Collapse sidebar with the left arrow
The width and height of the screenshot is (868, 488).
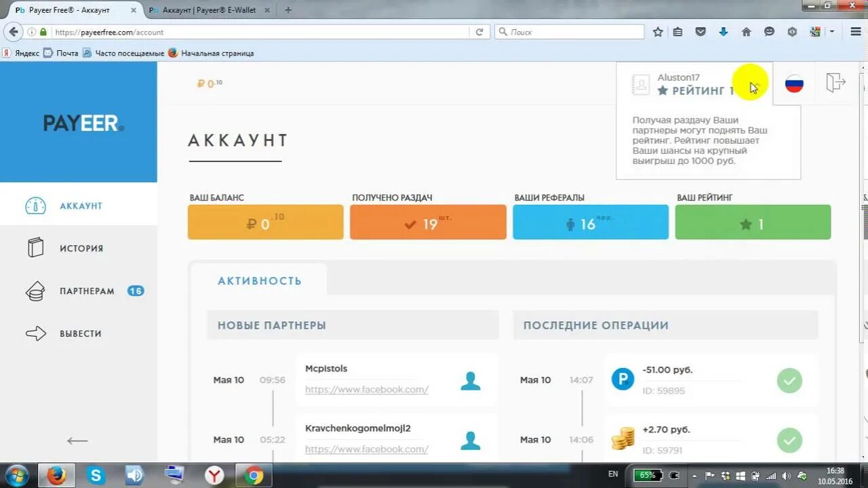point(77,441)
